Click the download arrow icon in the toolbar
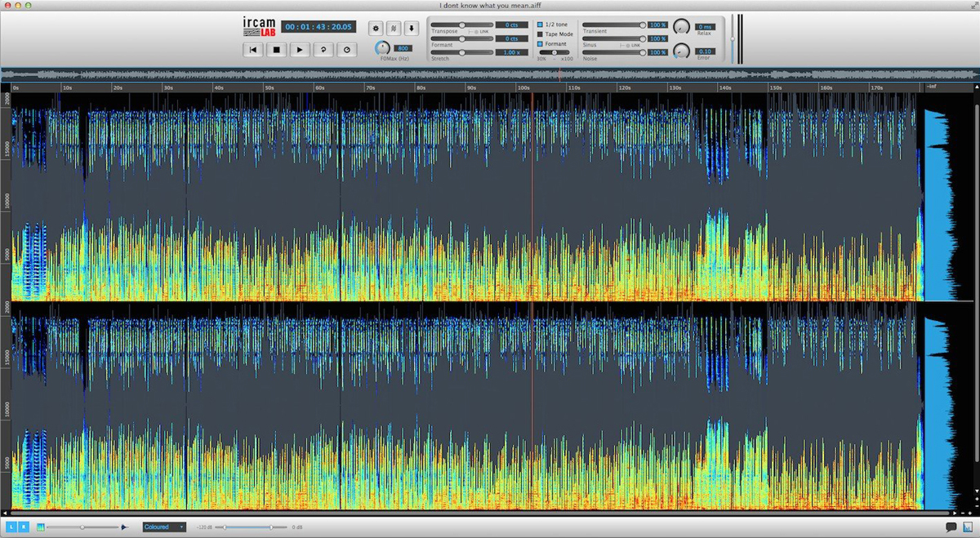Image resolution: width=980 pixels, height=538 pixels. 411,28
